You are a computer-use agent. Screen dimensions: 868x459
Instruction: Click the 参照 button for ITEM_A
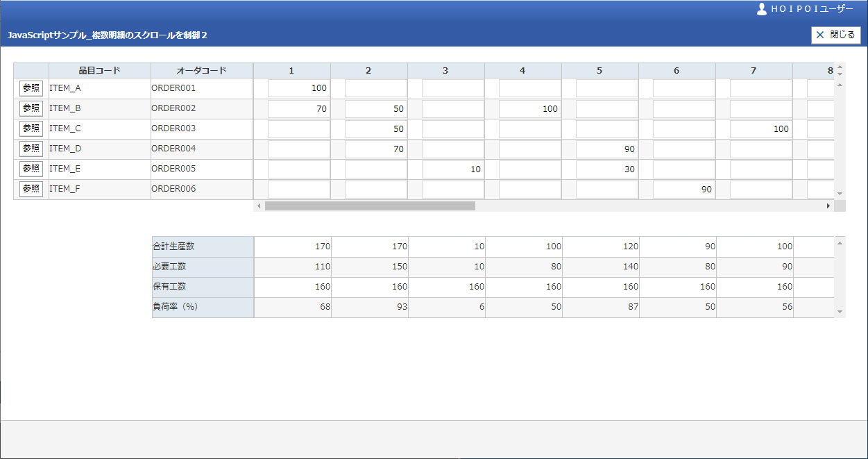coord(31,88)
